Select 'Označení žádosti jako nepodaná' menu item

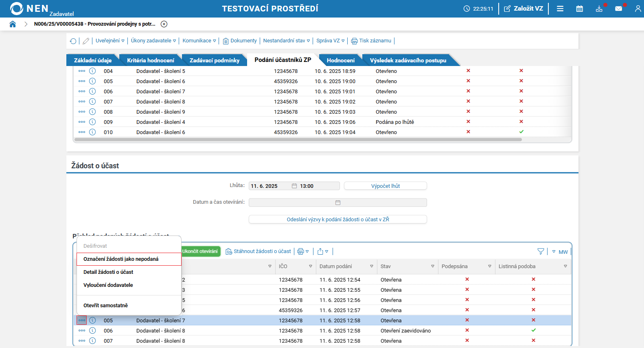pyautogui.click(x=121, y=259)
